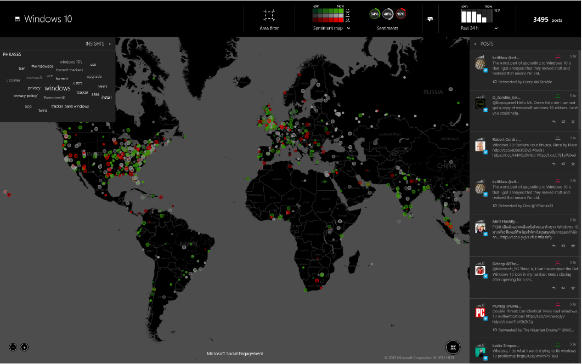Click the green row of the sentiment map legend
582x364 pixels.
click(x=328, y=11)
